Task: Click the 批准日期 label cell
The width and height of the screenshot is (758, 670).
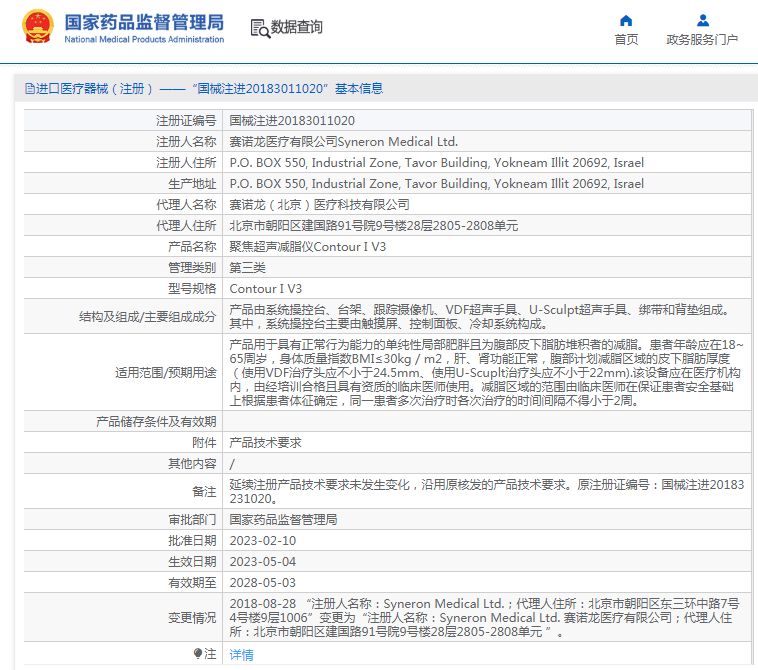Action: click(x=123, y=541)
